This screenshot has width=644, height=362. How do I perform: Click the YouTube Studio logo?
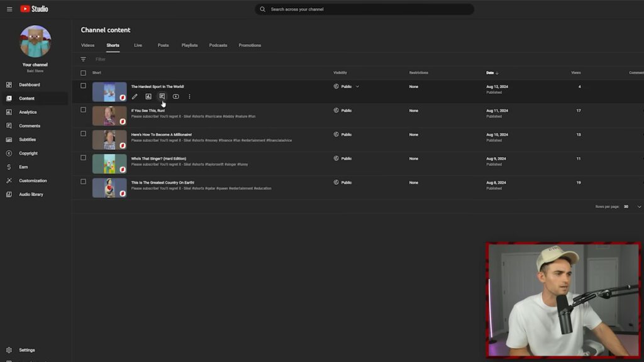(x=34, y=9)
